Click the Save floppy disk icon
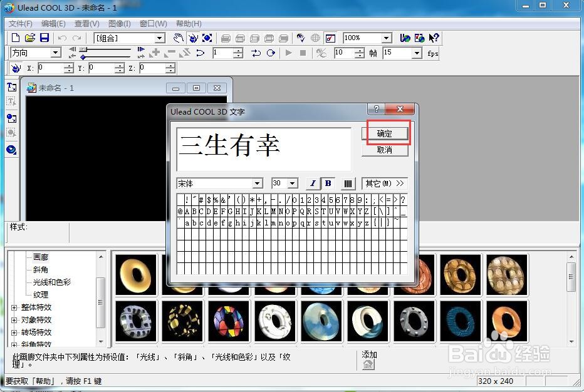 [44, 38]
